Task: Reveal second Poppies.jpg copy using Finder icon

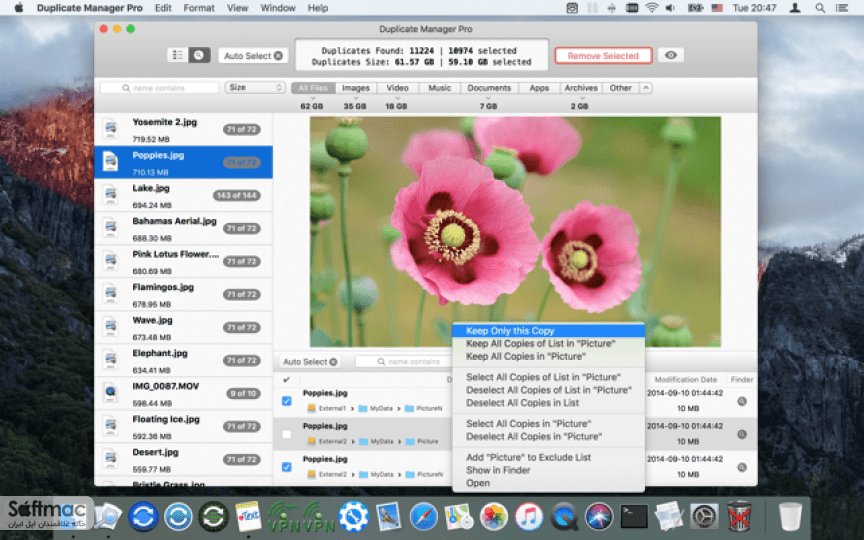Action: pyautogui.click(x=742, y=434)
